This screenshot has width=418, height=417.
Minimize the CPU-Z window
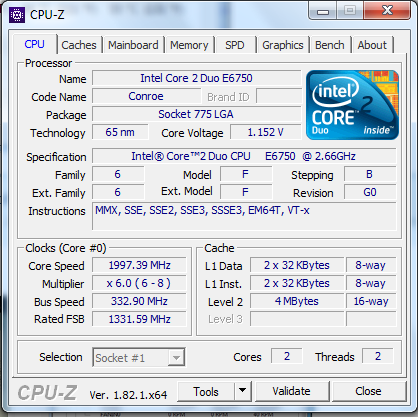click(x=323, y=11)
